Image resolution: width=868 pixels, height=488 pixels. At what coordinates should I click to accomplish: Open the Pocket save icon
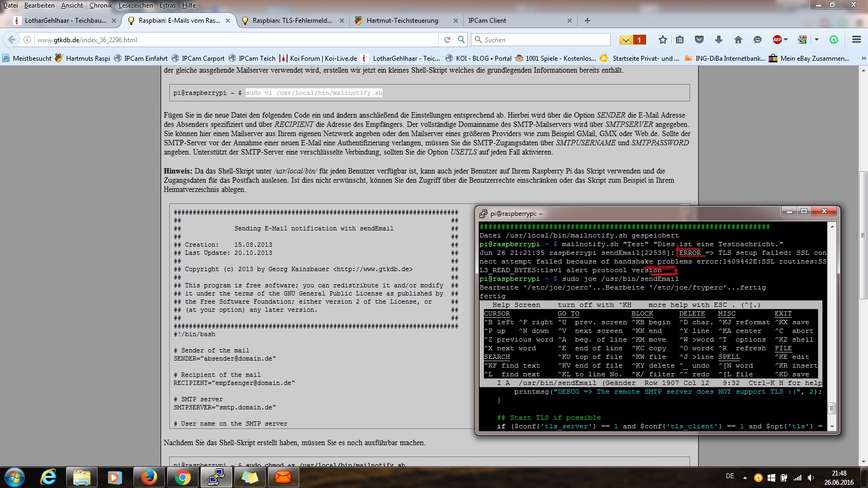699,40
